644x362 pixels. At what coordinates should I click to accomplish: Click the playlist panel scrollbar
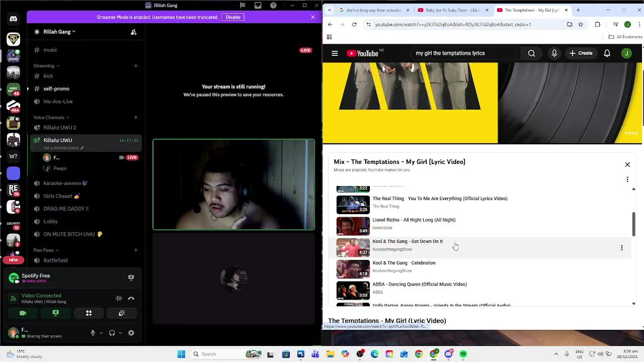coord(633,224)
